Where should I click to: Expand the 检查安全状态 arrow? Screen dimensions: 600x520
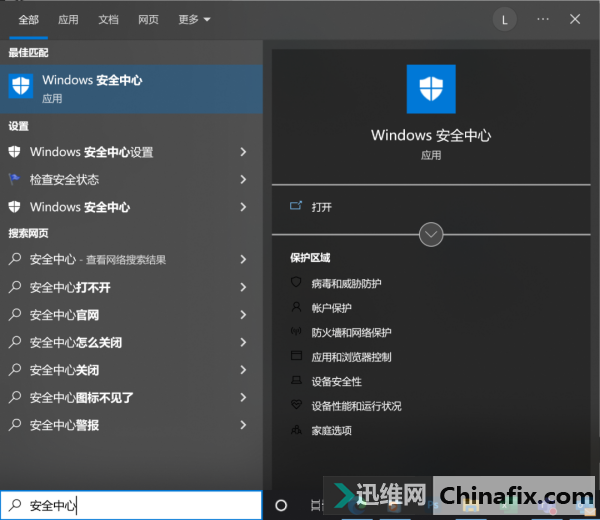pos(243,179)
